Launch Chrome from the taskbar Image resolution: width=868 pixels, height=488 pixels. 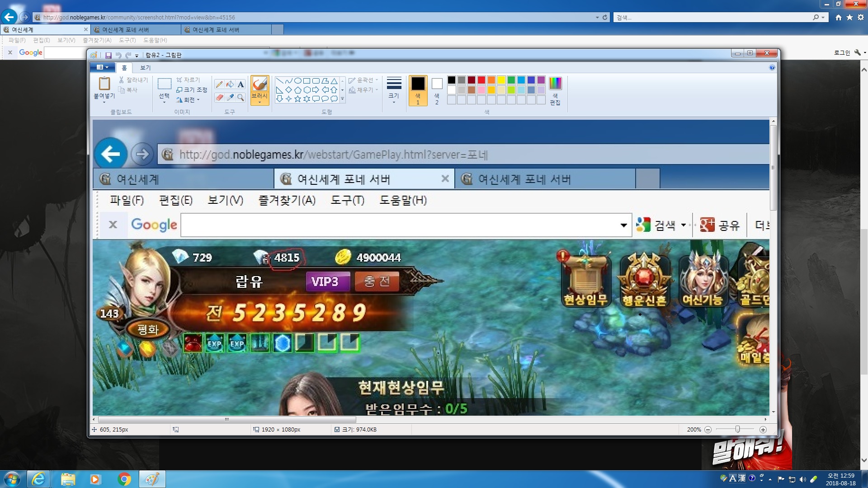pos(124,479)
